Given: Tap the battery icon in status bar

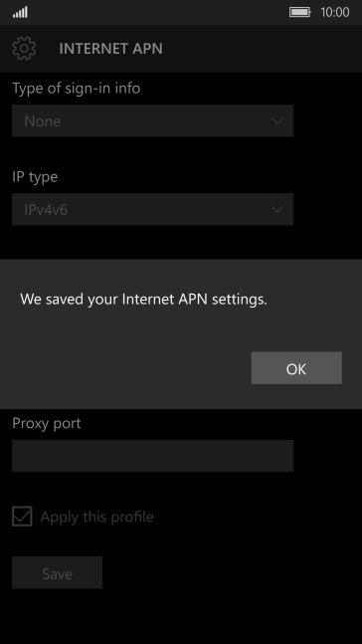Looking at the screenshot, I should pos(299,12).
